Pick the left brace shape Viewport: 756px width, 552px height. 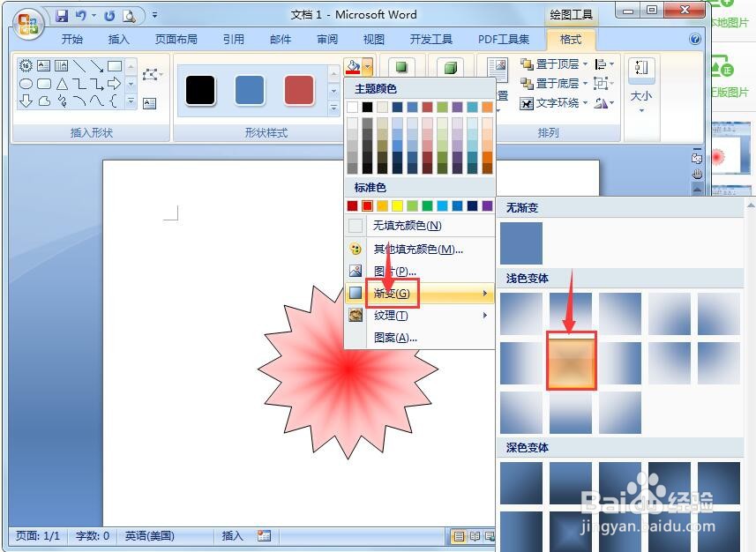tap(114, 101)
